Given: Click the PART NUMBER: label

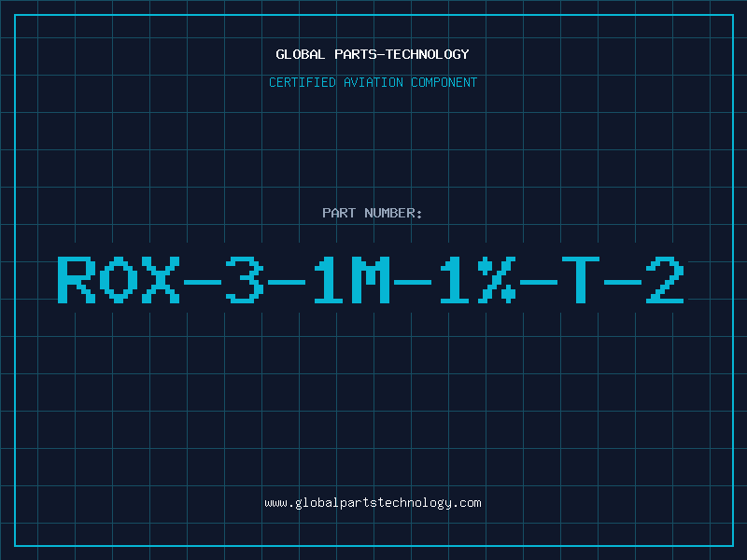Looking at the screenshot, I should [372, 213].
